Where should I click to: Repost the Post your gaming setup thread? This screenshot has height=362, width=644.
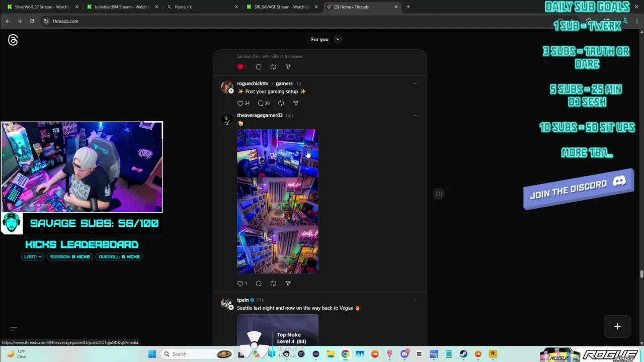click(x=281, y=103)
